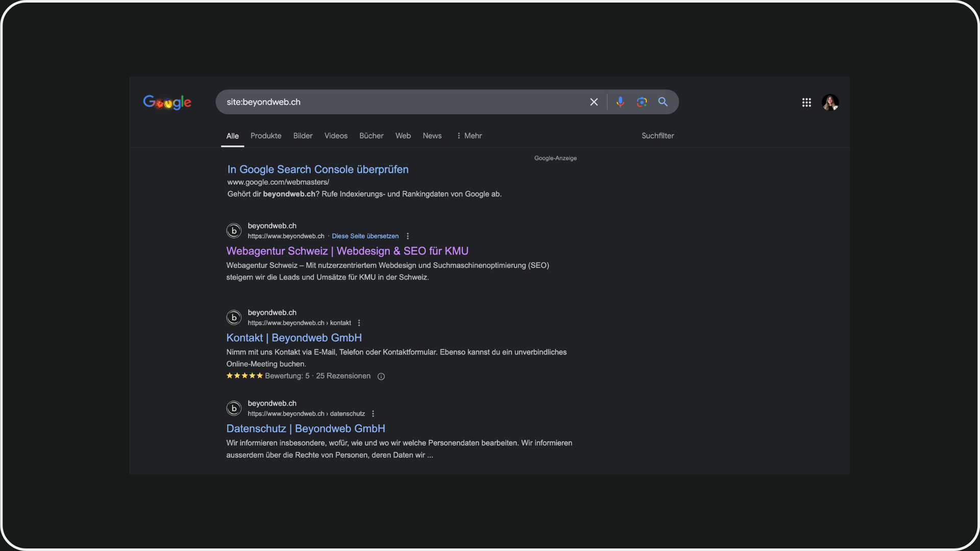Open 'Datenschutz | Beyondweb GmbH' result
The image size is (980, 551).
point(306,429)
